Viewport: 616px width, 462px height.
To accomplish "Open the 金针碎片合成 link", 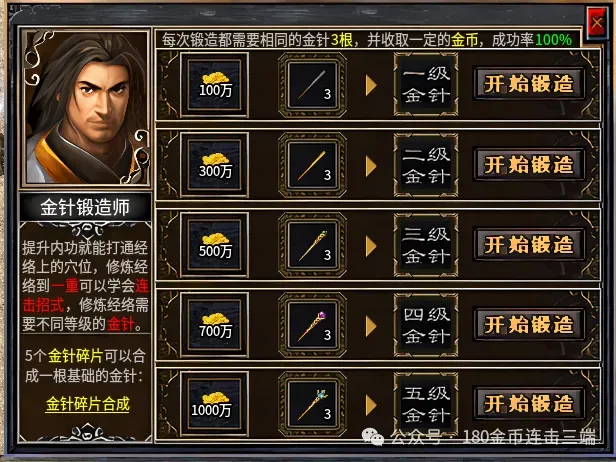I will tap(88, 404).
